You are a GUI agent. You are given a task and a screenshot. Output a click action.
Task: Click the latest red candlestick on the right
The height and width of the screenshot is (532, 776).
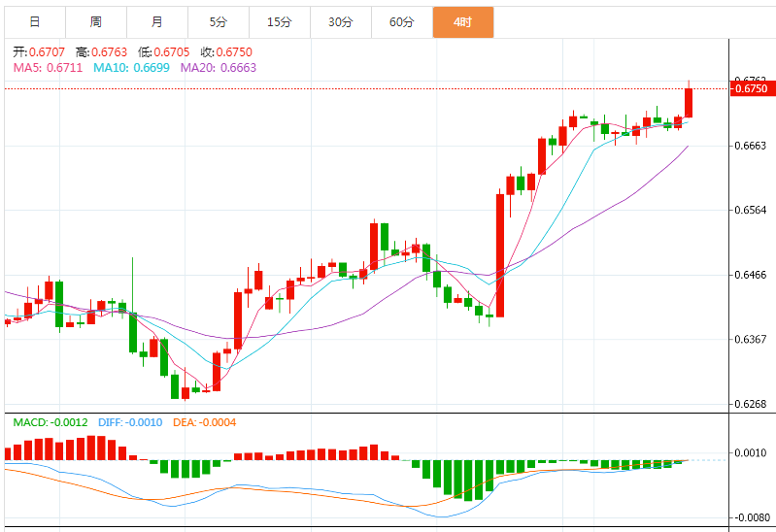click(689, 102)
